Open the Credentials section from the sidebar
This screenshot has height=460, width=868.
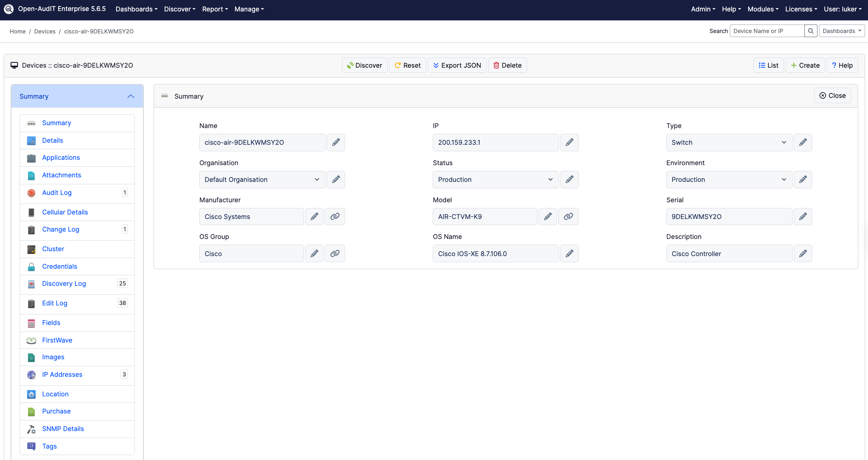pos(59,266)
